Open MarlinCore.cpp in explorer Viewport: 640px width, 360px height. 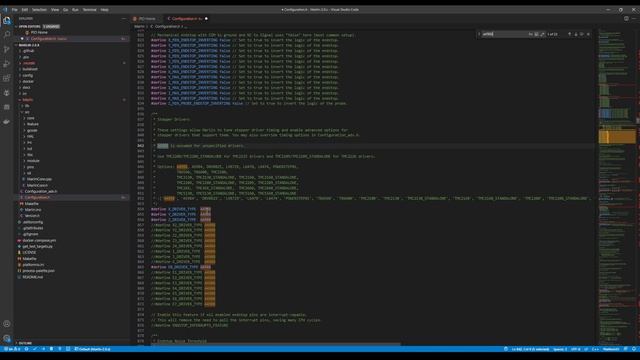39,179
